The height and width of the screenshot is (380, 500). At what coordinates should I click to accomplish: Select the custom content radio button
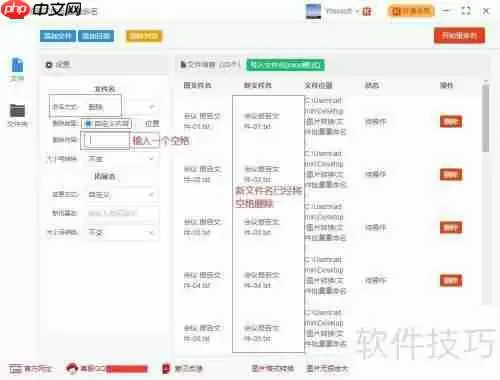[88, 124]
